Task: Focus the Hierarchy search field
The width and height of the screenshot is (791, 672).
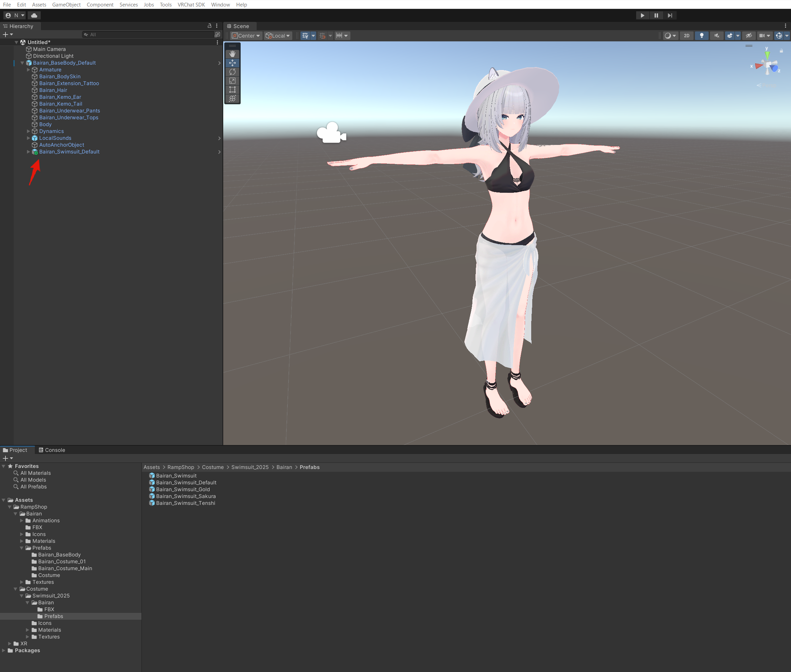Action: click(147, 35)
